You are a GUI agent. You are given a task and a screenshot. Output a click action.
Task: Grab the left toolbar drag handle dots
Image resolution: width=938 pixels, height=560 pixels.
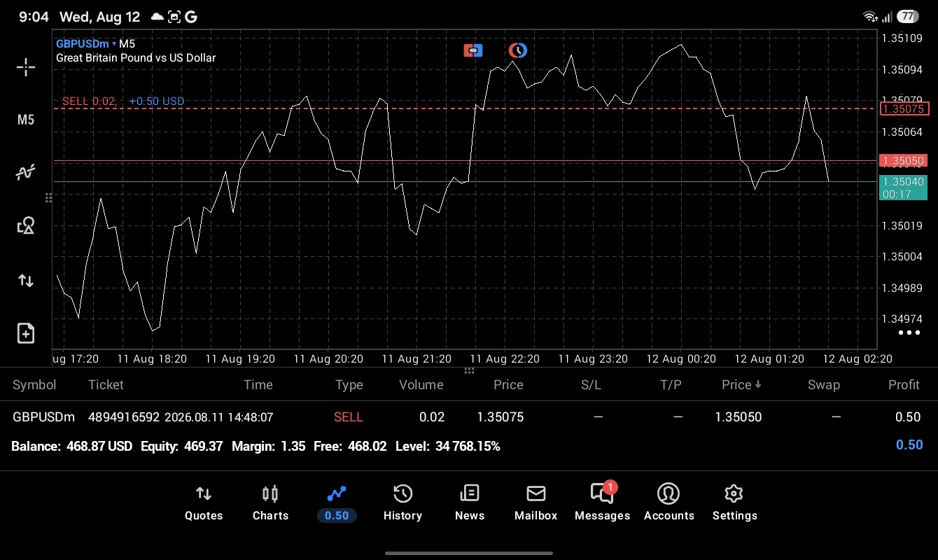tap(48, 198)
